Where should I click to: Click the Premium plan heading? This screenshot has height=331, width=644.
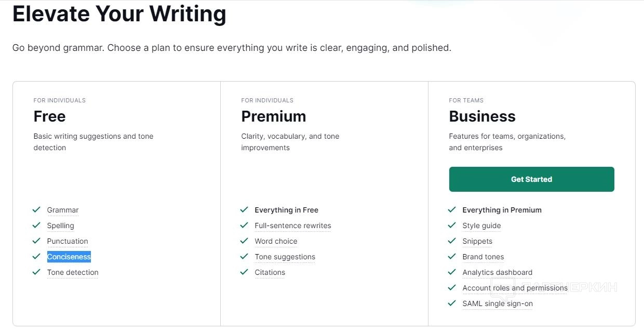273,116
